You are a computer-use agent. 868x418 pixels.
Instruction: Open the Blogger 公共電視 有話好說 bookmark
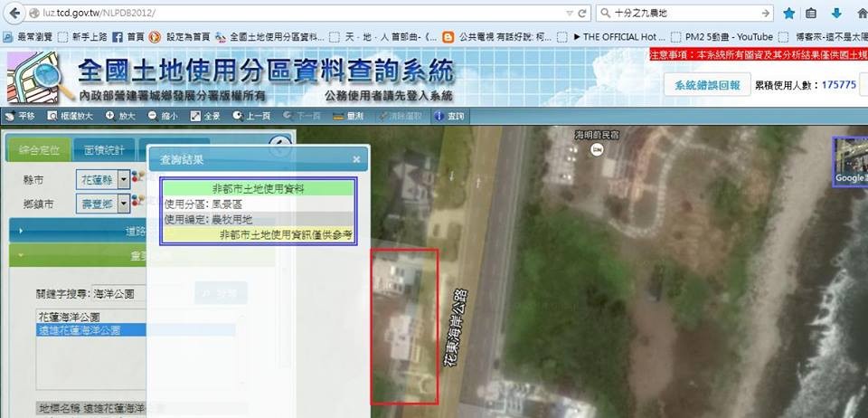497,37
